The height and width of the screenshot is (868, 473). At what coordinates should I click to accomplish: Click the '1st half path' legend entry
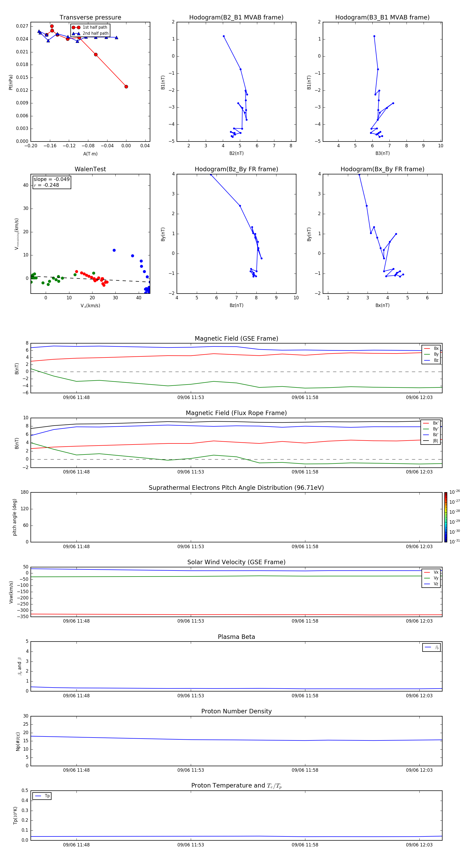click(x=90, y=27)
